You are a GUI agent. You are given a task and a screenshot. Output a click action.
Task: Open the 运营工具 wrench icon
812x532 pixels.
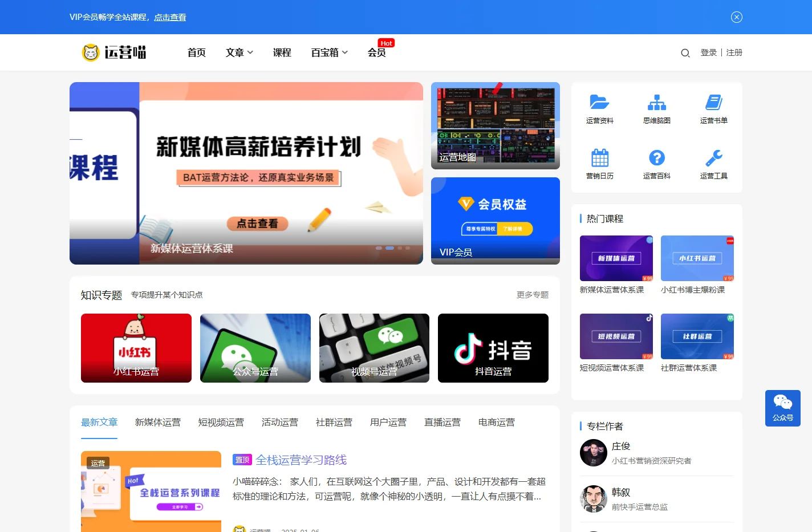[x=714, y=157]
